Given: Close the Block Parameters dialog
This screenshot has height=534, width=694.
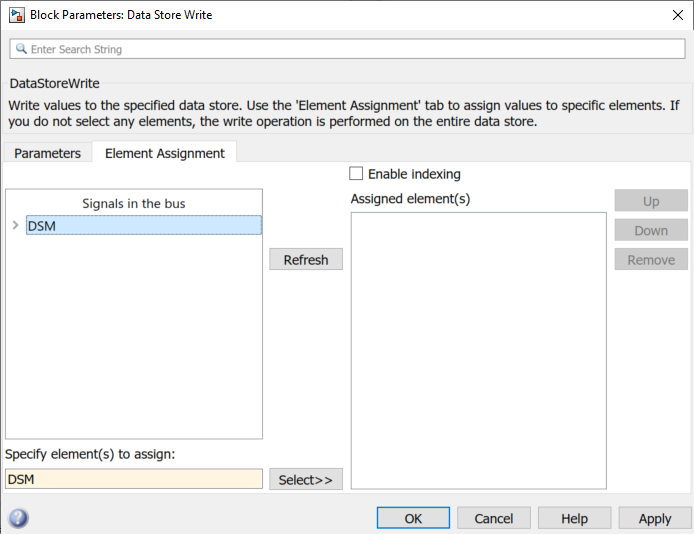Looking at the screenshot, I should click(677, 15).
